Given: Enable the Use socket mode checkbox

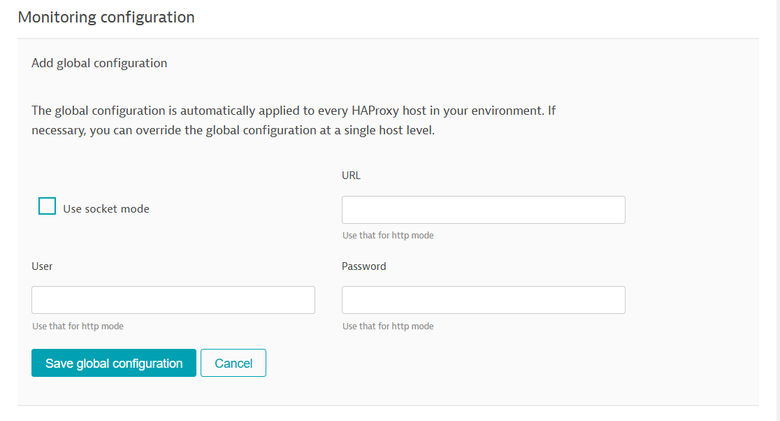Looking at the screenshot, I should (47, 206).
